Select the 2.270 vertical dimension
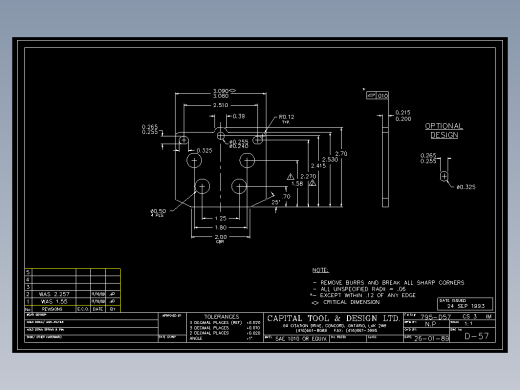 308,176
